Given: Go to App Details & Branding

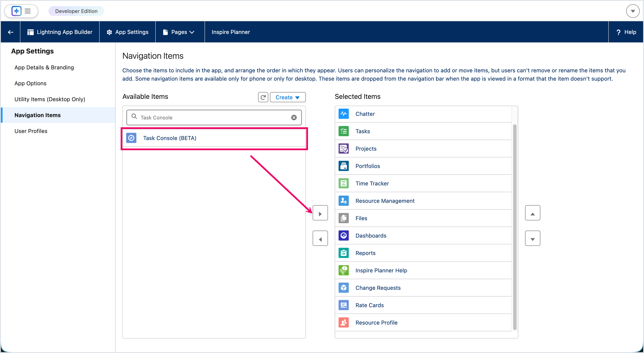Looking at the screenshot, I should tap(44, 67).
